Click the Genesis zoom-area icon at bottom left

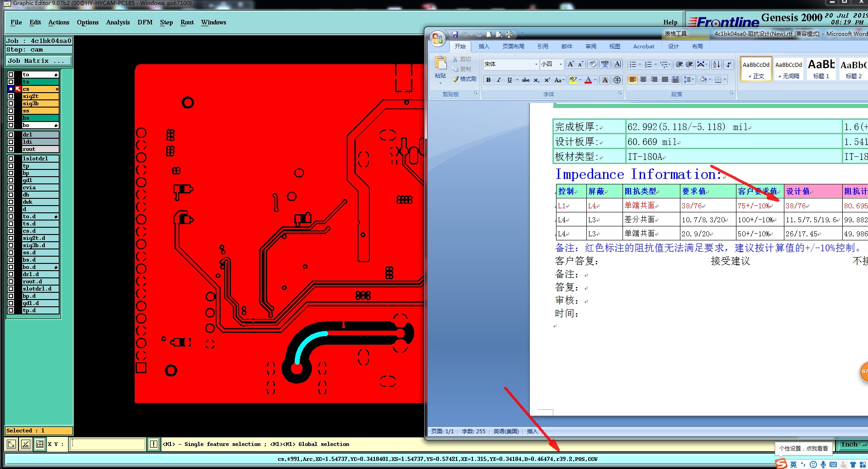[11, 444]
